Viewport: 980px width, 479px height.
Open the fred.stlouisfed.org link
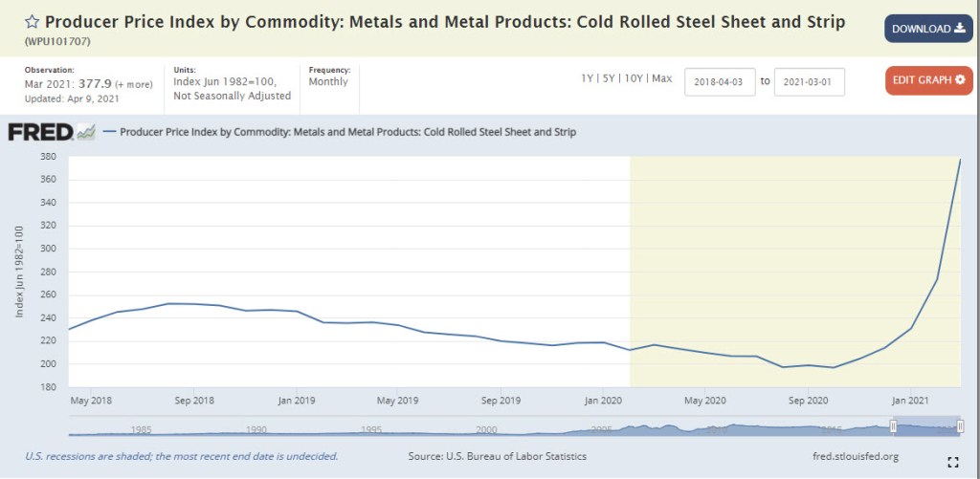pyautogui.click(x=854, y=457)
